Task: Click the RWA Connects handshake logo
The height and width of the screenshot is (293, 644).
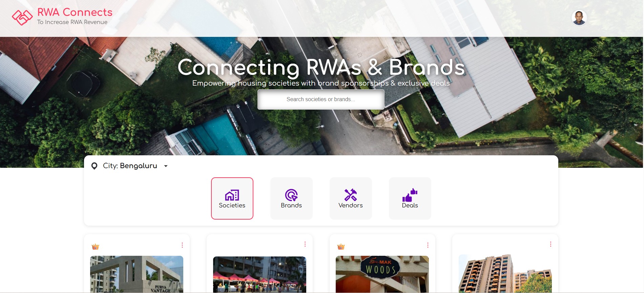Action: click(22, 17)
